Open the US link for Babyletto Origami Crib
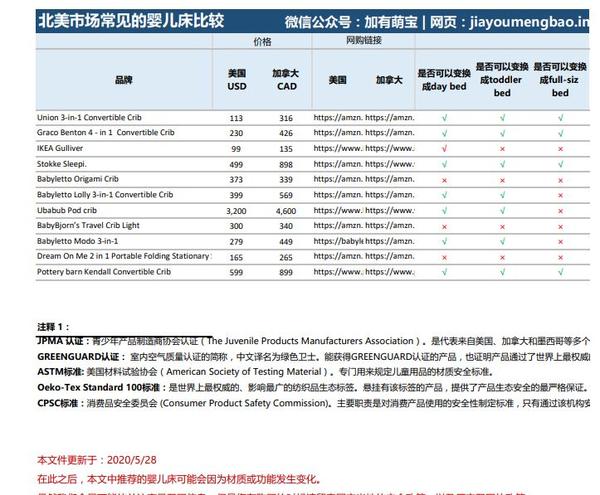Image resolution: width=600 pixels, height=495 pixels. [x=338, y=179]
